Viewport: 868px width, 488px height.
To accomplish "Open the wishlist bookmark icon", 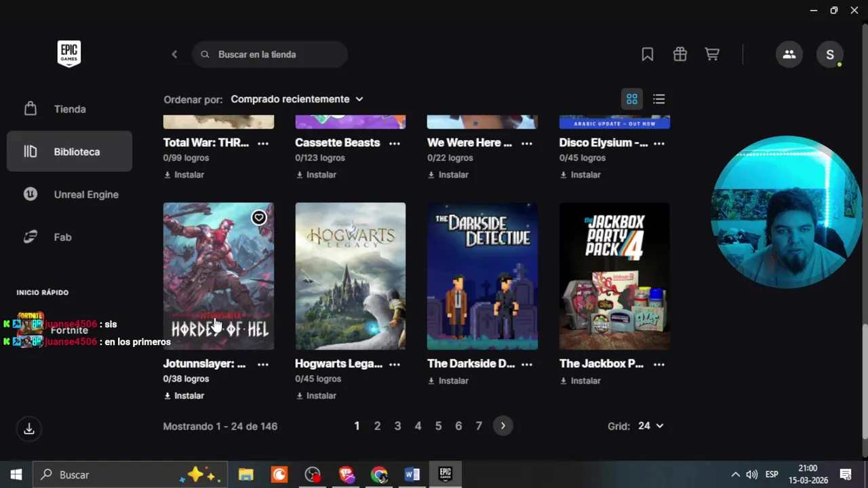I will (648, 54).
